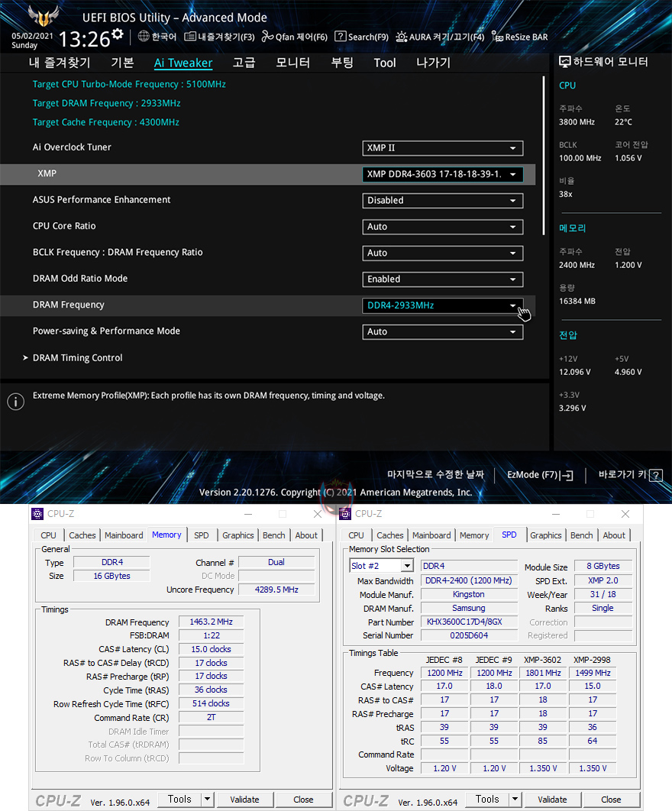Click the EzMode (F7) switch icon
This screenshot has width=672, height=811.
coord(567,475)
